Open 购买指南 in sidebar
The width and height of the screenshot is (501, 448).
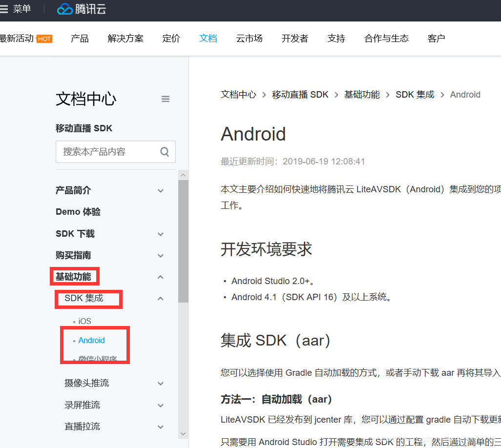tap(73, 255)
